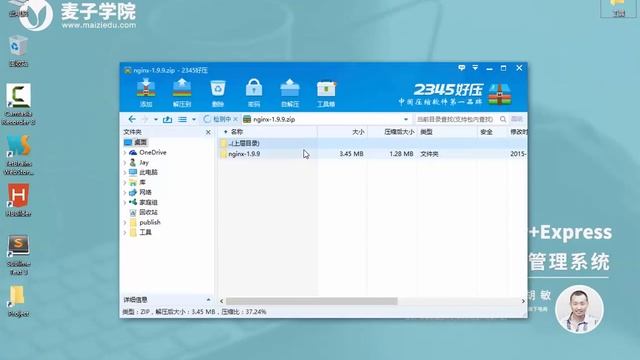The image size is (640, 360).
Task: Open the title bar main menu icon
Action: pos(475,68)
